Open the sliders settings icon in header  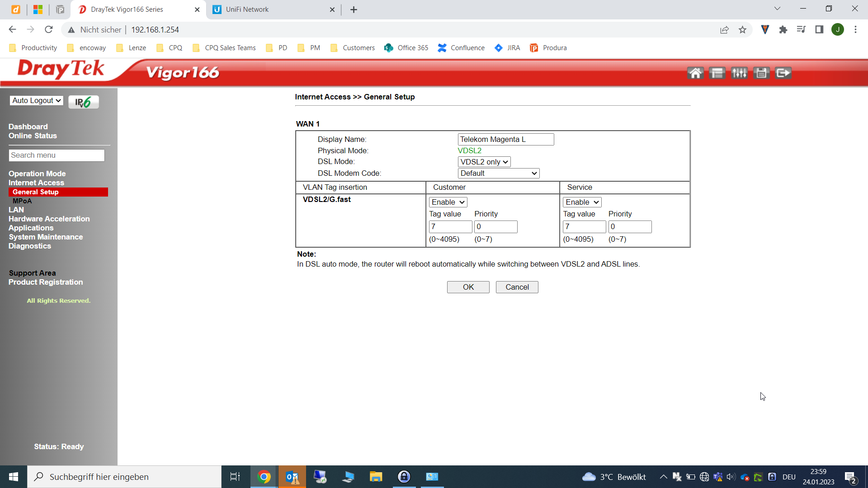tap(739, 73)
